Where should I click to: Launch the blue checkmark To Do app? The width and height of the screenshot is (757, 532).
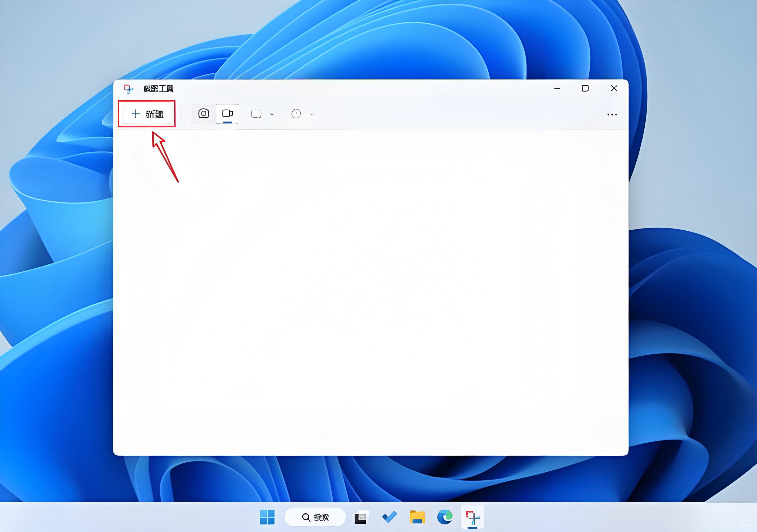click(x=389, y=517)
